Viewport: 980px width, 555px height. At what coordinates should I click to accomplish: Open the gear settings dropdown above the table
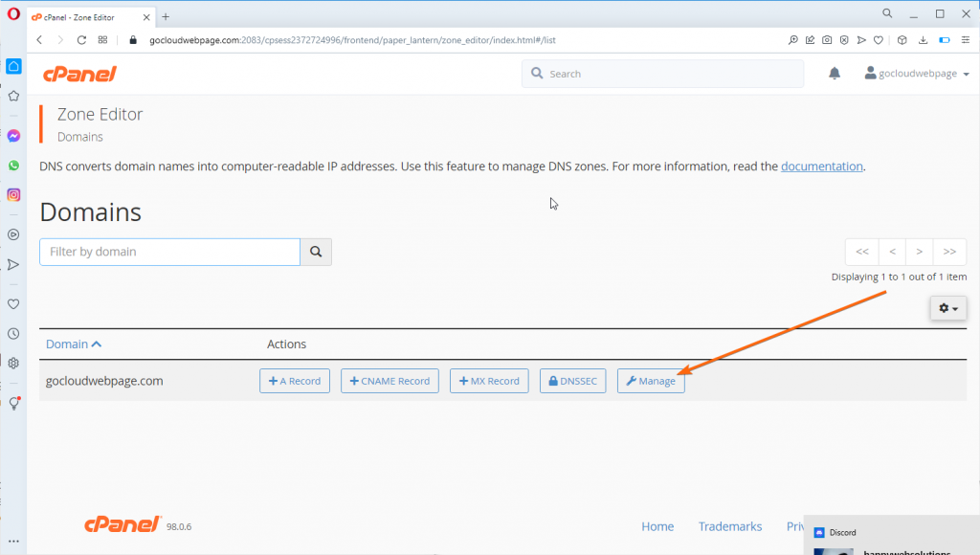[x=947, y=308]
